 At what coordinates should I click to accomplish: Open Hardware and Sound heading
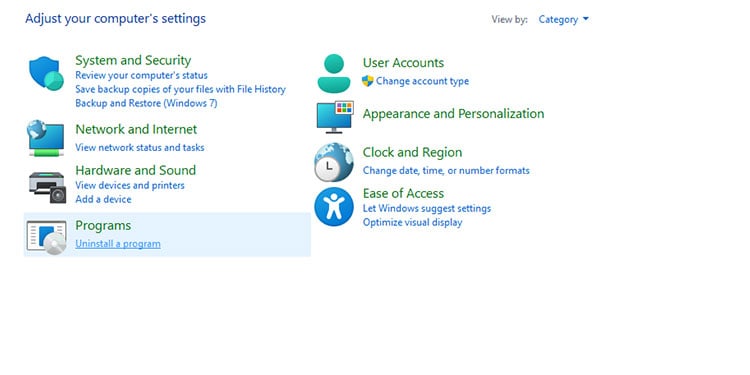tap(135, 170)
